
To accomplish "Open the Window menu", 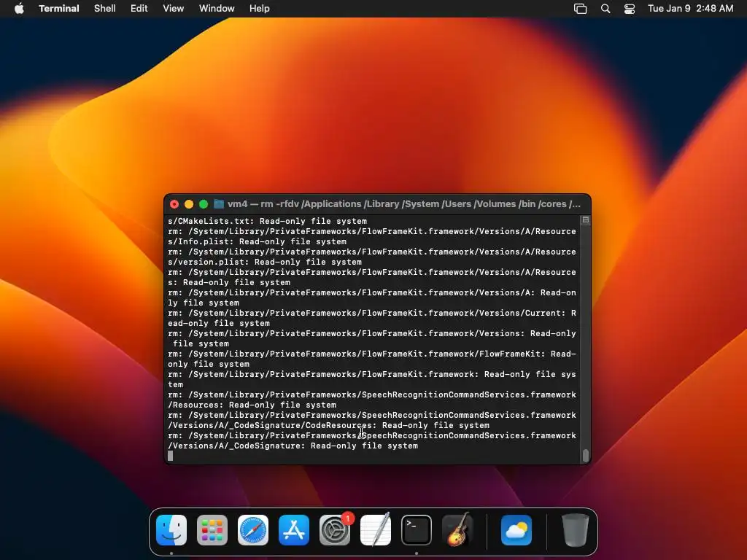I will point(217,9).
